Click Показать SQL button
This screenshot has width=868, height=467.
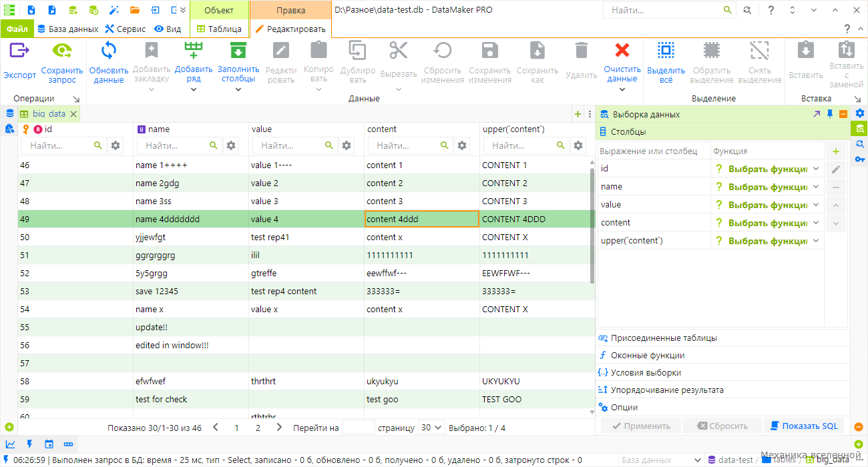tap(805, 426)
